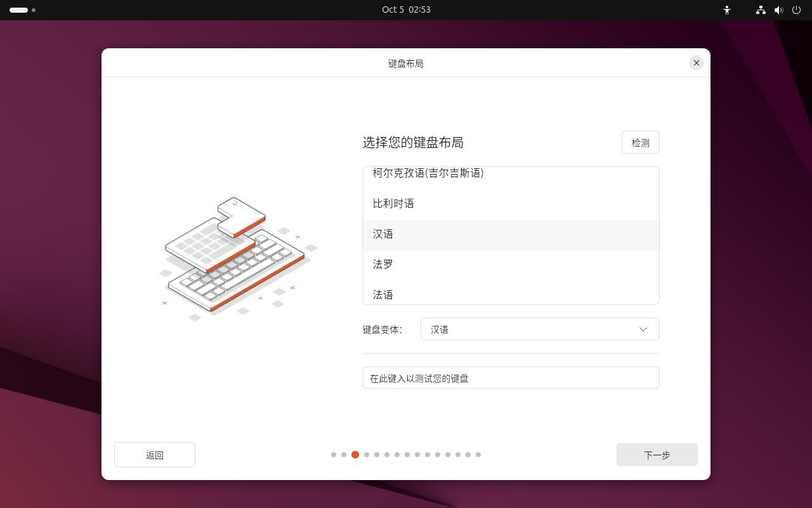Click the keyboard illustration image
The height and width of the screenshot is (508, 812).
[238, 257]
